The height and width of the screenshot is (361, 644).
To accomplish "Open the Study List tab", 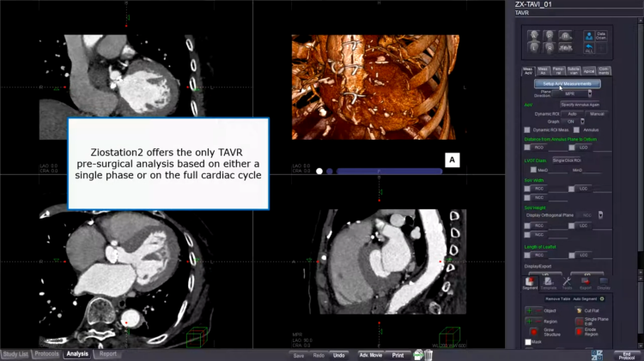I will (x=15, y=354).
